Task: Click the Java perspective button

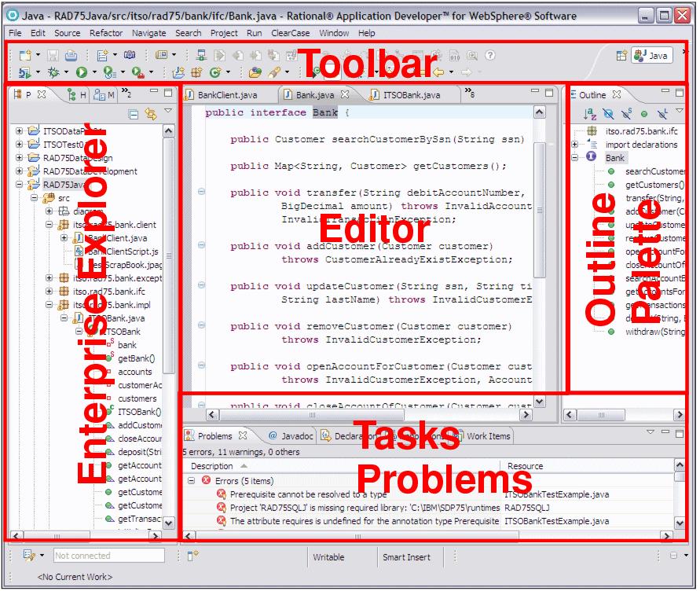Action: pyautogui.click(x=652, y=55)
